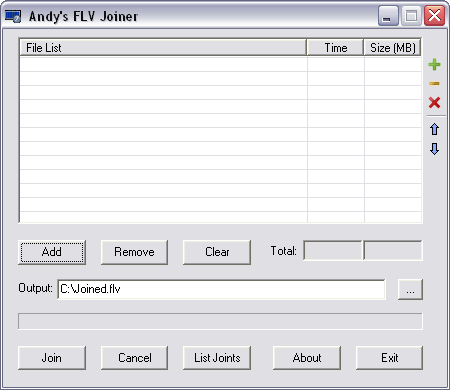
Task: Click the red X clear-list icon
Action: pyautogui.click(x=434, y=103)
